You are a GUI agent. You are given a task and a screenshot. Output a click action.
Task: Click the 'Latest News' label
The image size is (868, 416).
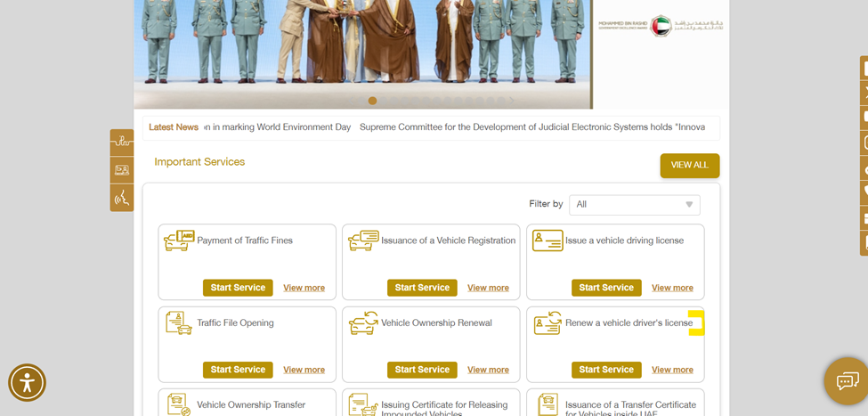[x=174, y=127]
